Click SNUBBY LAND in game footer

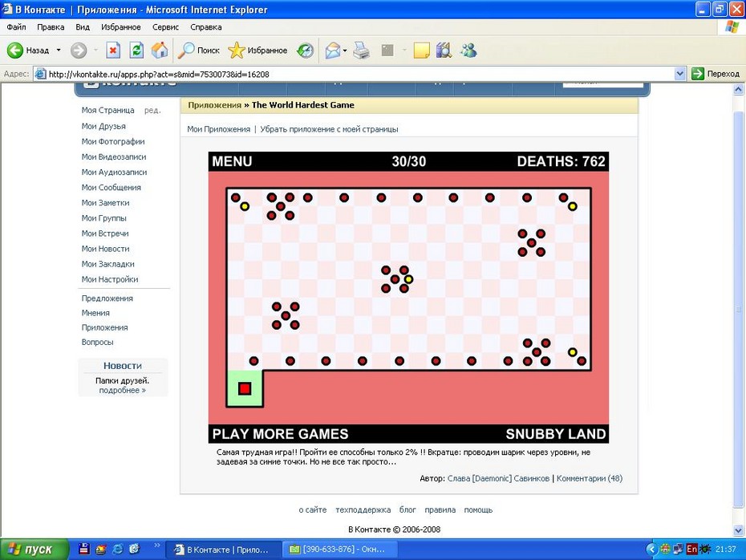click(556, 434)
